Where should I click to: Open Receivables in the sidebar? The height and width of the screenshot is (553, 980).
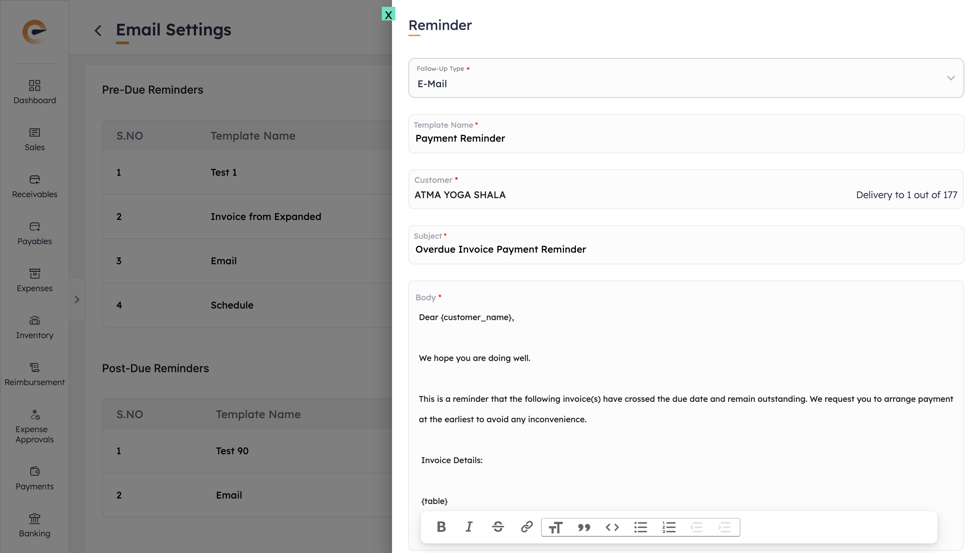[35, 187]
